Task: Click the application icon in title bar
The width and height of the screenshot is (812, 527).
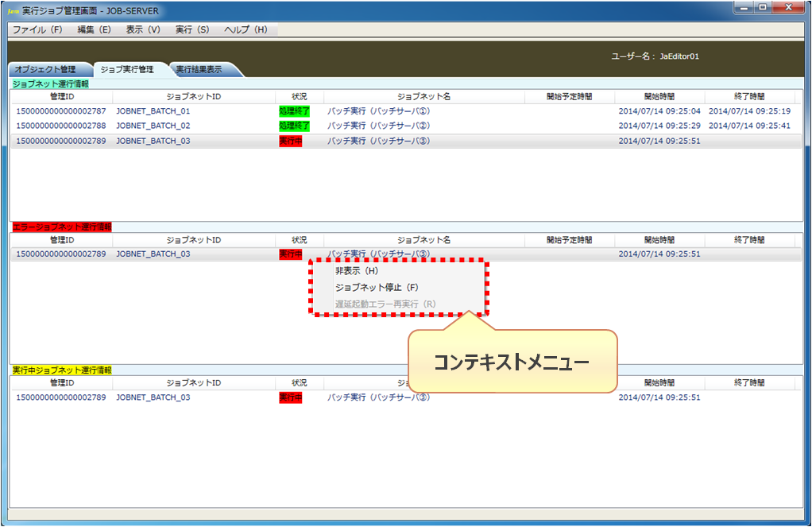Action: [x=14, y=9]
